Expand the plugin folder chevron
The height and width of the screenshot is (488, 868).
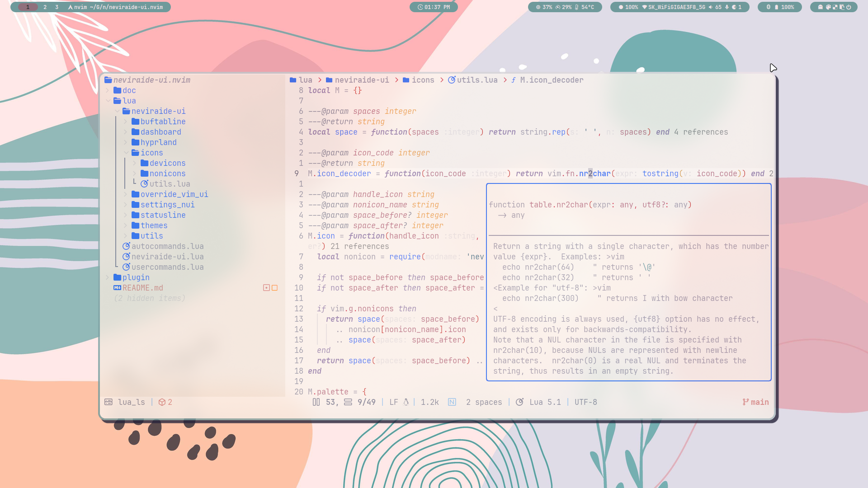coord(108,277)
